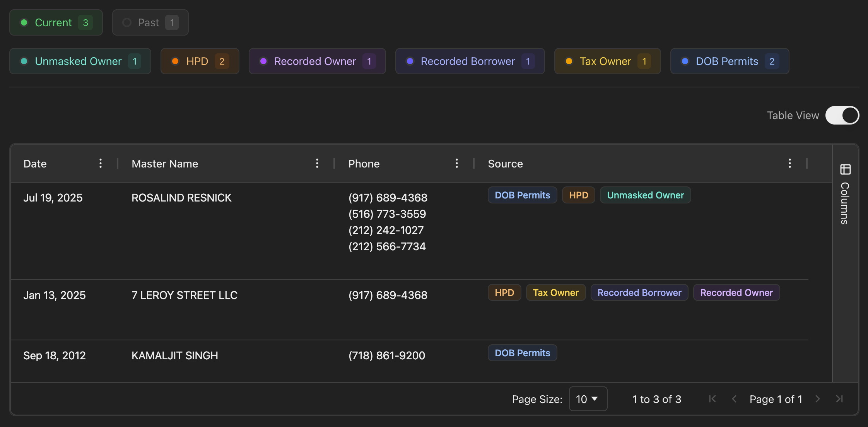Toggle the HPD source filter chip

(x=200, y=61)
